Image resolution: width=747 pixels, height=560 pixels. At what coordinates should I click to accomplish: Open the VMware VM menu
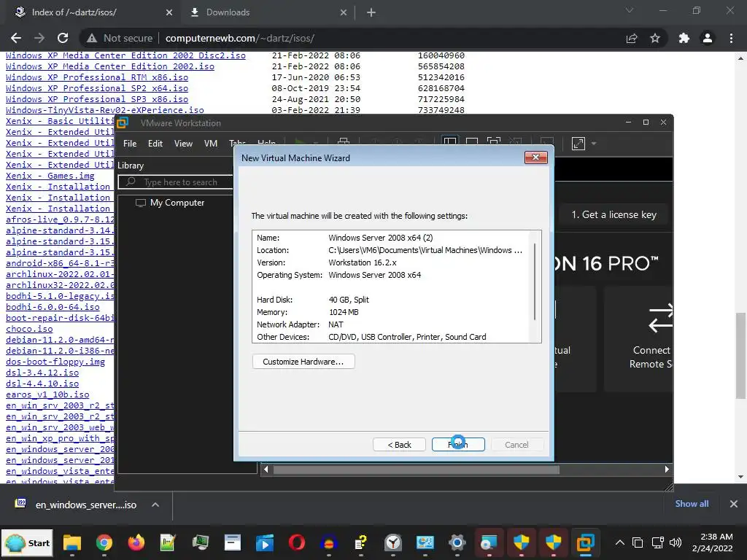pos(211,144)
